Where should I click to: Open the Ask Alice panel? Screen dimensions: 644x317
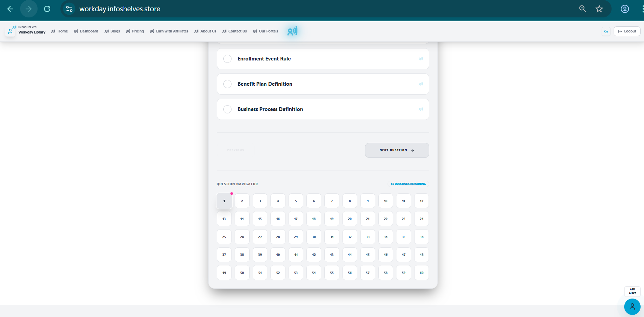pos(632,291)
